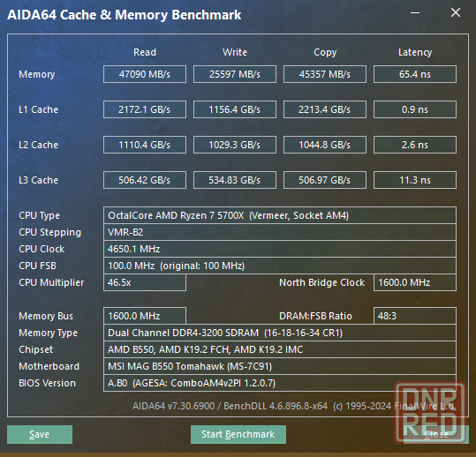Screen dimensions: 476x457
Task: Click the window title AIDA64 Cache & Memory Benchmark
Action: point(125,15)
